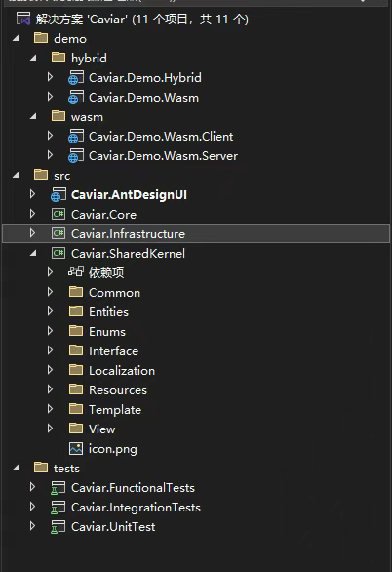The width and height of the screenshot is (392, 572).
Task: Select the 解决方案 'Caviar' solution label
Action: (142, 19)
